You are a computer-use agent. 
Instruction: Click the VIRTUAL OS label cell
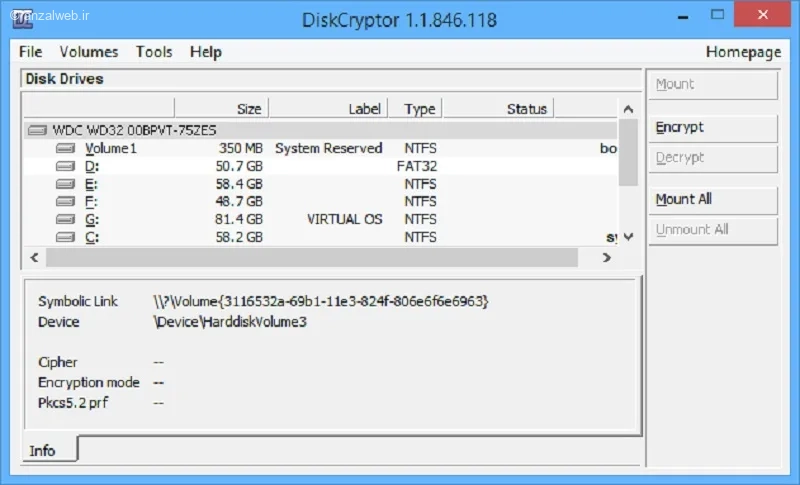click(x=344, y=219)
